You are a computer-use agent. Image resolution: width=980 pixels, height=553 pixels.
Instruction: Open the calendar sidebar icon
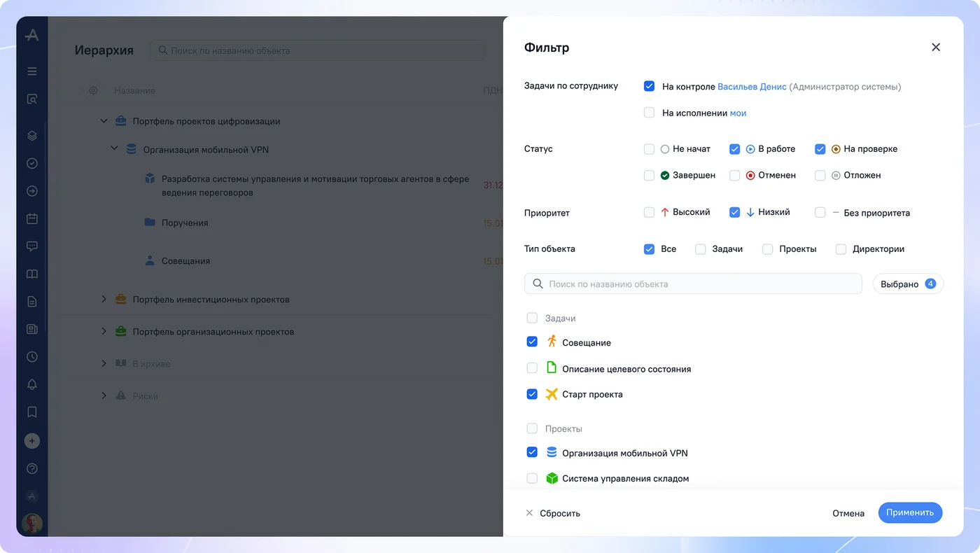(32, 218)
